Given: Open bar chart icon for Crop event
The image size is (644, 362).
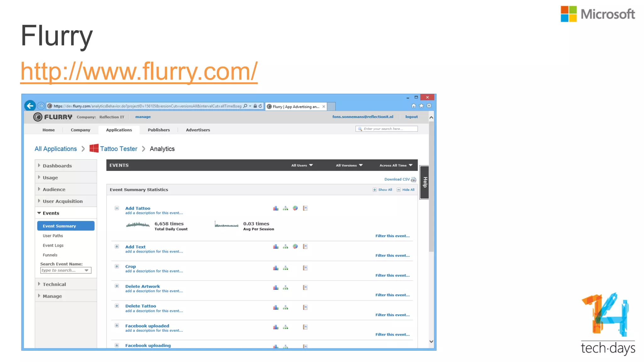Looking at the screenshot, I should 276,268.
